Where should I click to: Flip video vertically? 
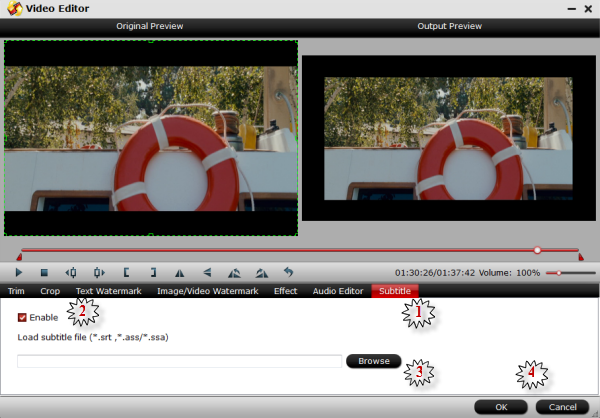[207, 273]
